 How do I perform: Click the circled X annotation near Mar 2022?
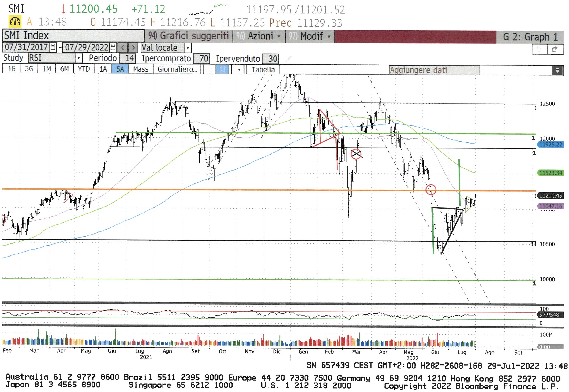tap(356, 154)
